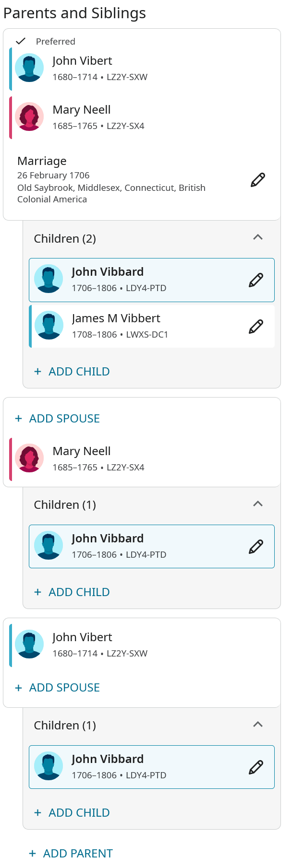
Task: Click John Vibert's avatar in the preferred couple
Action: coord(29,68)
